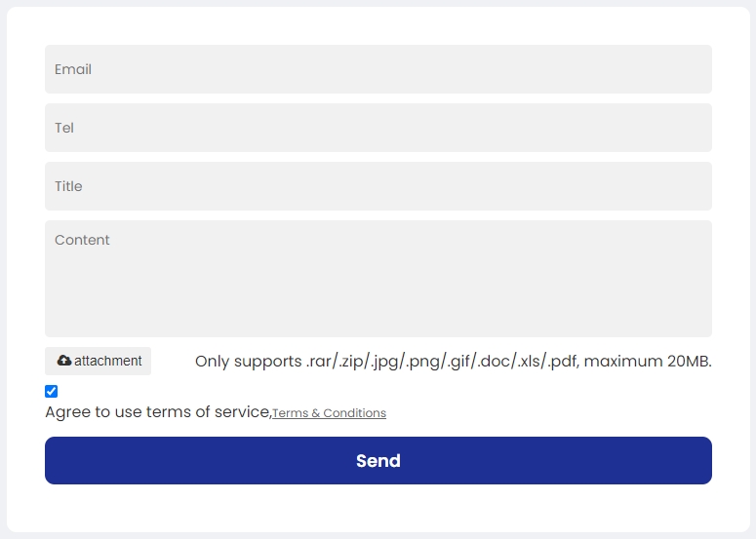
Task: Place cursor in the Content text area
Action: (378, 279)
